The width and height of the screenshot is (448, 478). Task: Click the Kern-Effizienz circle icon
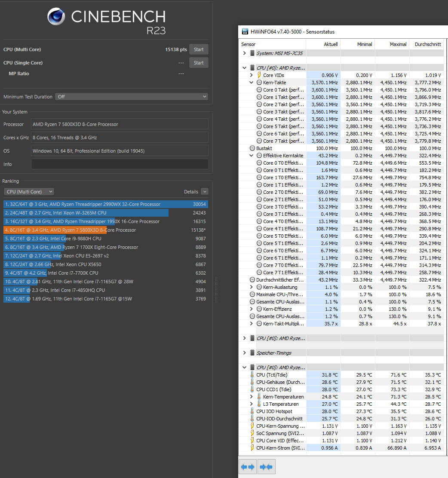pos(259,309)
